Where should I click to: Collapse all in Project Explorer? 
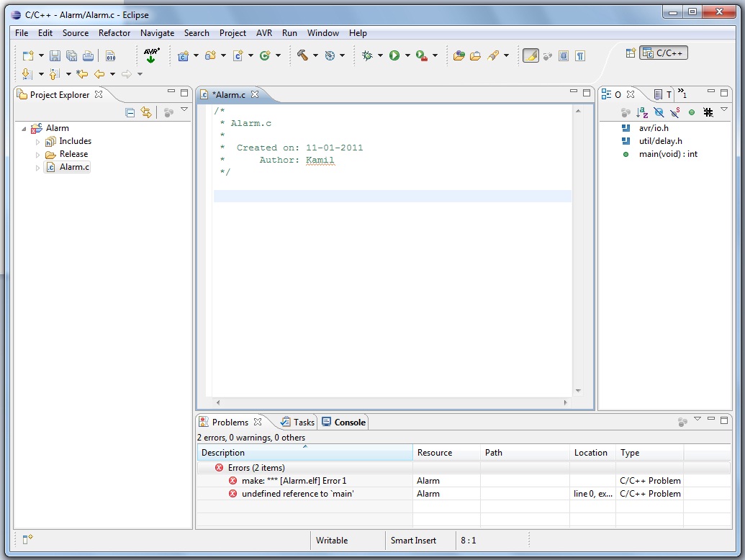tap(130, 112)
